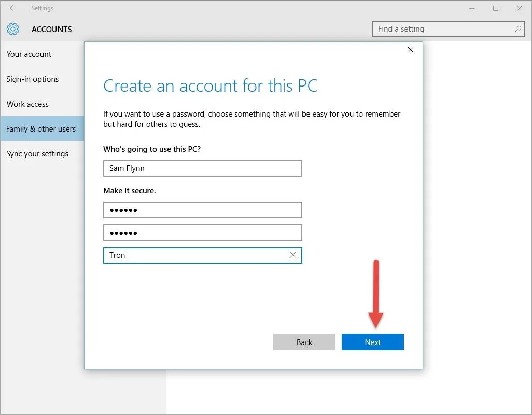Image resolution: width=532 pixels, height=415 pixels.
Task: Clear the password hint with X icon
Action: tap(293, 255)
